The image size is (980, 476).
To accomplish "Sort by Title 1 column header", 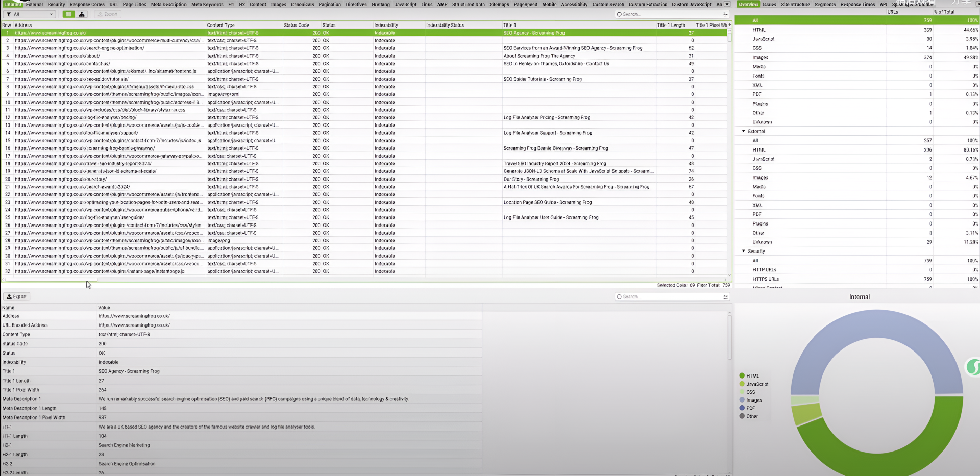I will pos(579,25).
